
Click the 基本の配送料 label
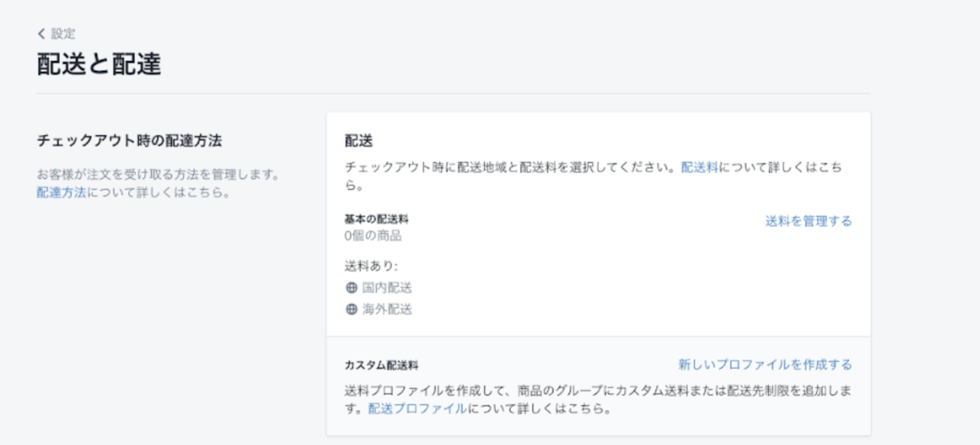tap(377, 219)
